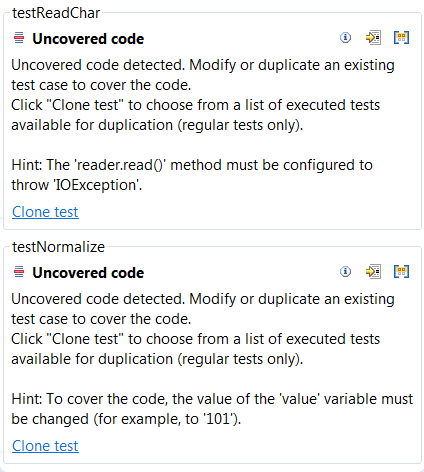The width and height of the screenshot is (424, 472).
Task: Click the Uncovered code heading in testNormalize
Action: click(88, 273)
